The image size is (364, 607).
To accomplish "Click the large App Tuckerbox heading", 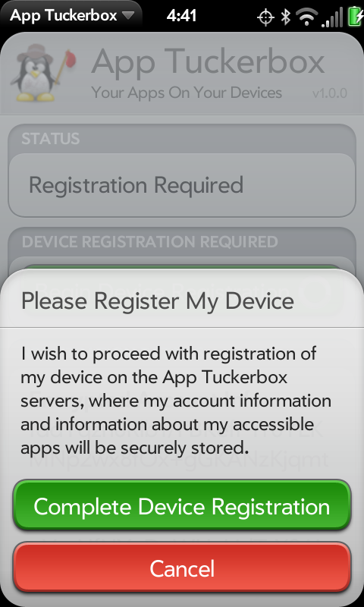I will point(208,62).
